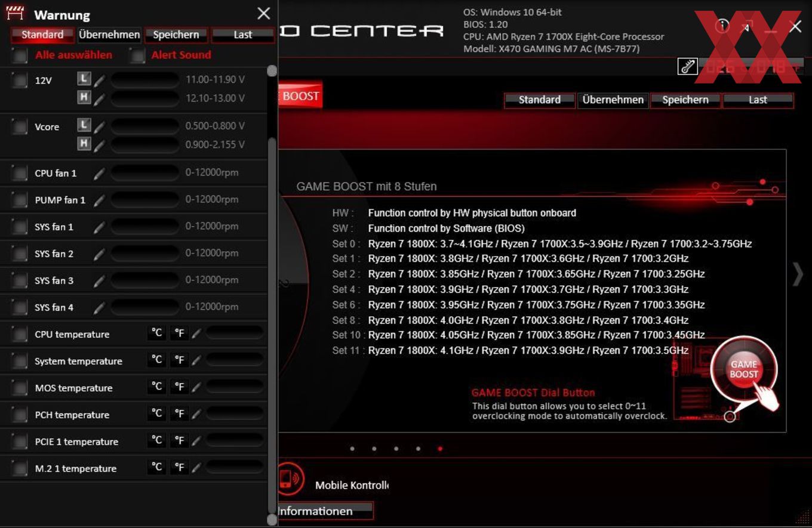
Task: Select °F for M.2 1 temperature
Action: [179, 467]
